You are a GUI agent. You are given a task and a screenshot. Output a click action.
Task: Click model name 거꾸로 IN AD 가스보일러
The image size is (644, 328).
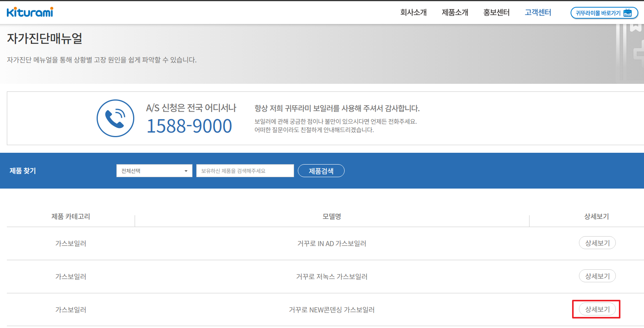(x=332, y=243)
